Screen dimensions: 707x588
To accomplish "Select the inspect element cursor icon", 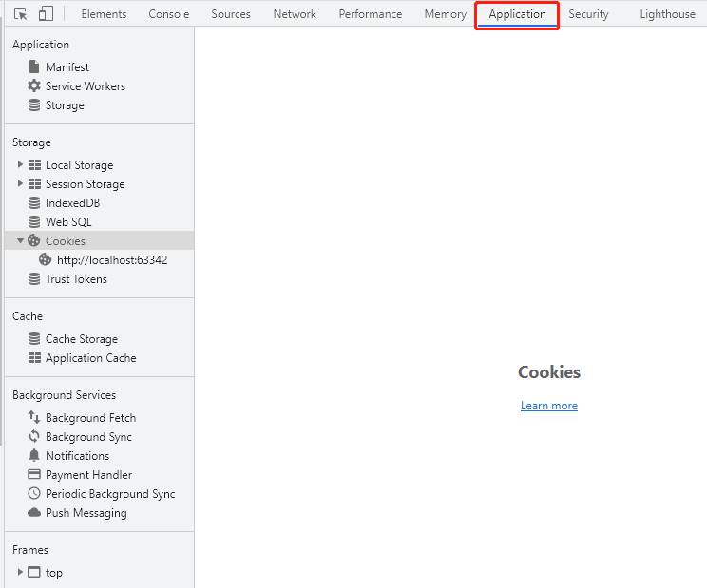I will (x=20, y=14).
